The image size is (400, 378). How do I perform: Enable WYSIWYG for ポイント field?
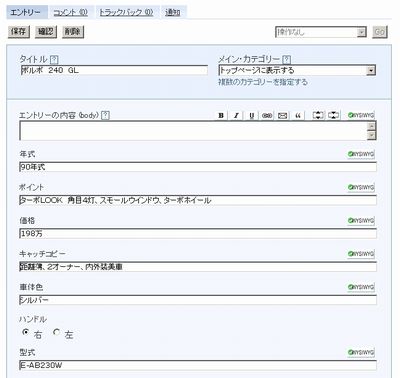coord(361,187)
